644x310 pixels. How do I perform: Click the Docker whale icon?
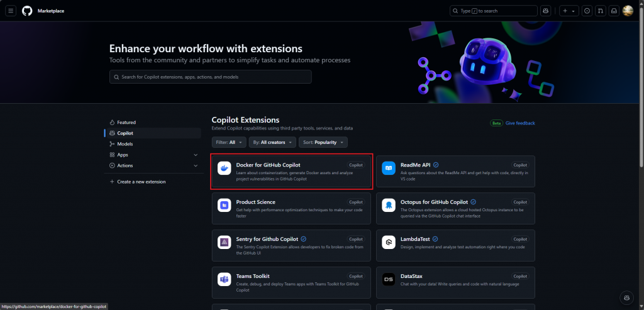click(225, 168)
